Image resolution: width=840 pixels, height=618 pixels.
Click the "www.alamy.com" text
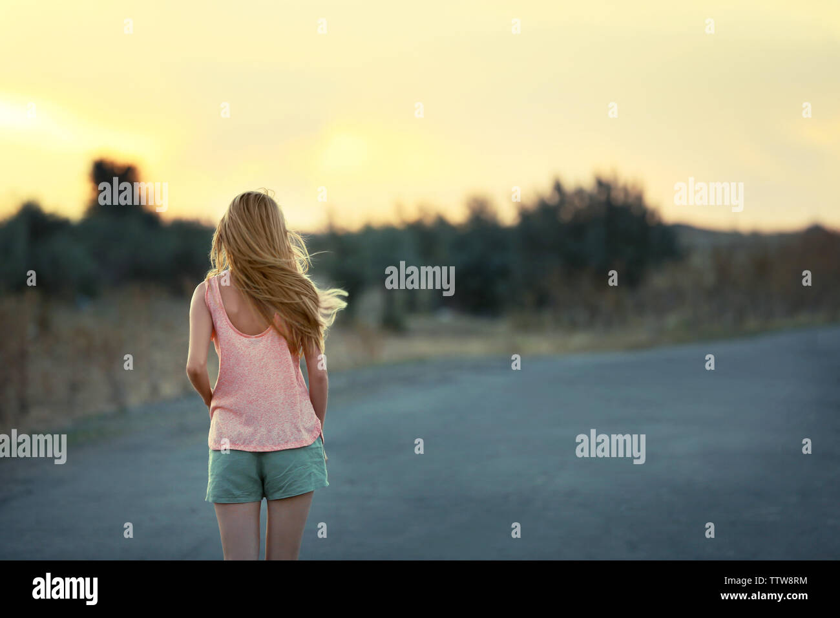764,595
